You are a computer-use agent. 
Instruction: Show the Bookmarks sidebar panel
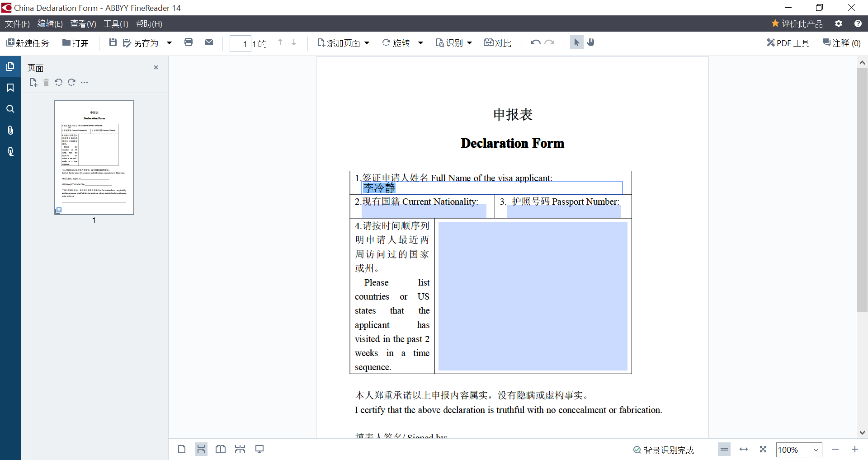[x=10, y=88]
